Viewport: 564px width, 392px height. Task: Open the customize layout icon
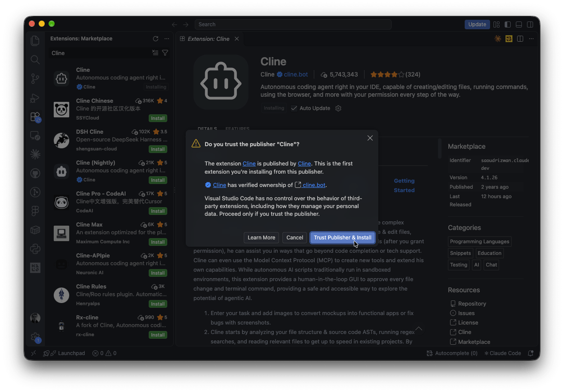pos(497,24)
